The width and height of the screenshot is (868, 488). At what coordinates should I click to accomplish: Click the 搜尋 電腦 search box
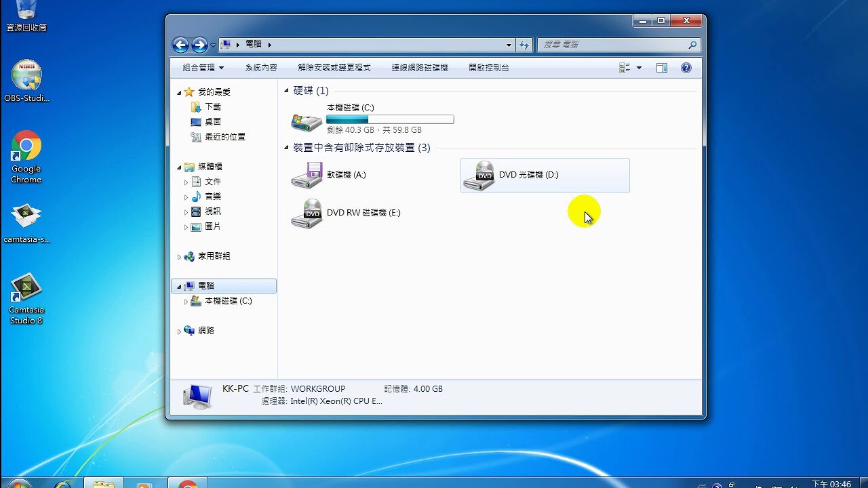(614, 45)
